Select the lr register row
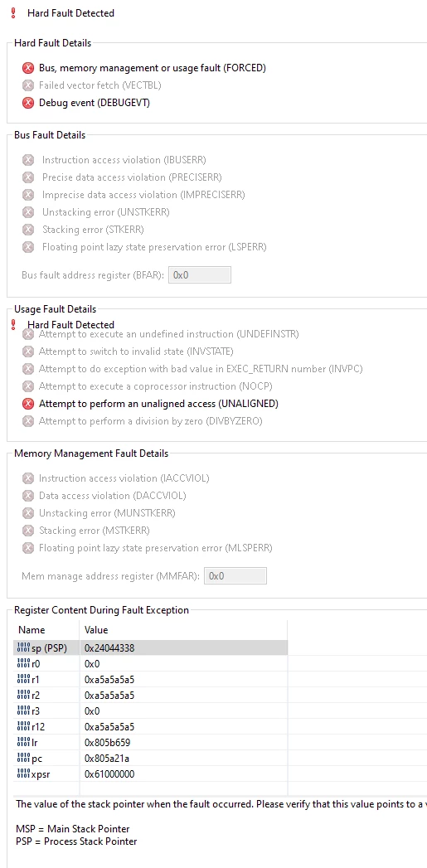 coord(150,742)
